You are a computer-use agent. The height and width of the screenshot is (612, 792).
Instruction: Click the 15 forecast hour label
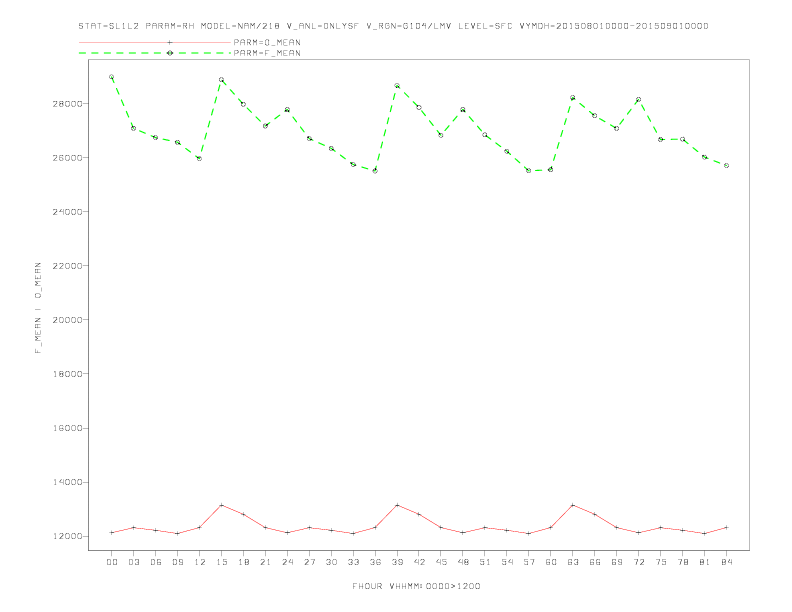tap(221, 562)
